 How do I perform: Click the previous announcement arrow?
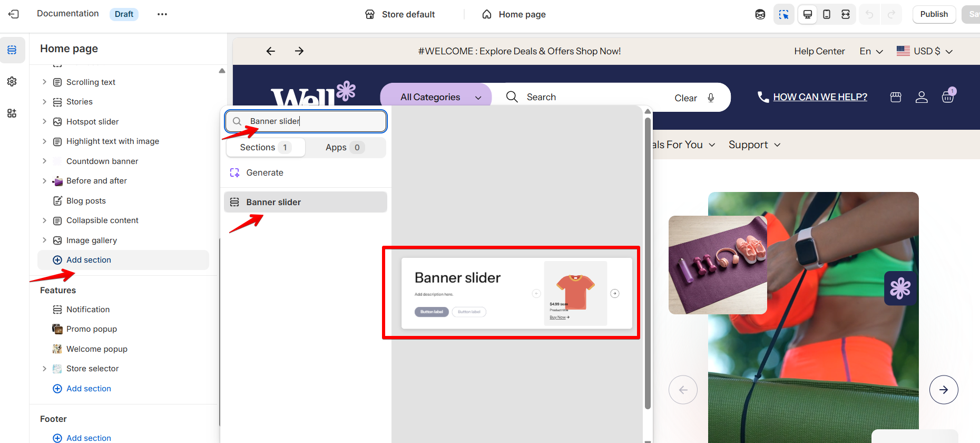pos(271,51)
